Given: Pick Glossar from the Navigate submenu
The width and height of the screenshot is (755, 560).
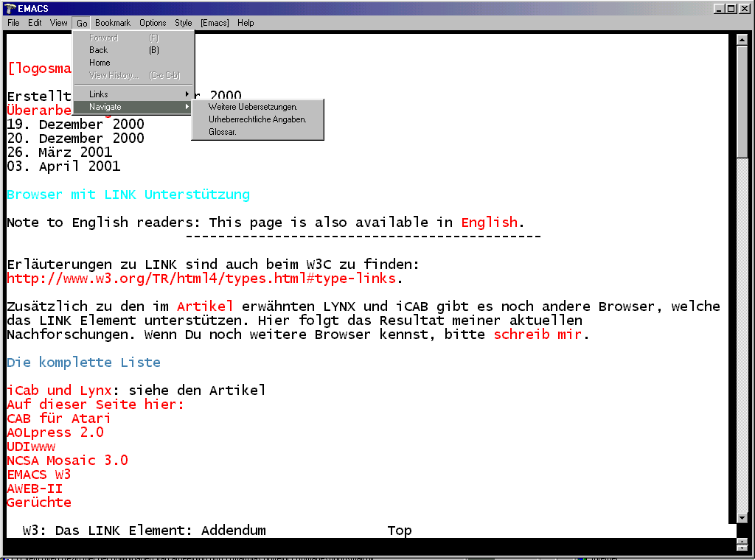Looking at the screenshot, I should (223, 132).
